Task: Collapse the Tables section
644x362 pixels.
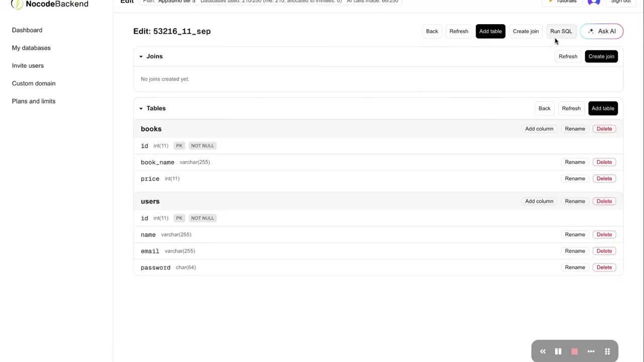Action: tap(141, 108)
